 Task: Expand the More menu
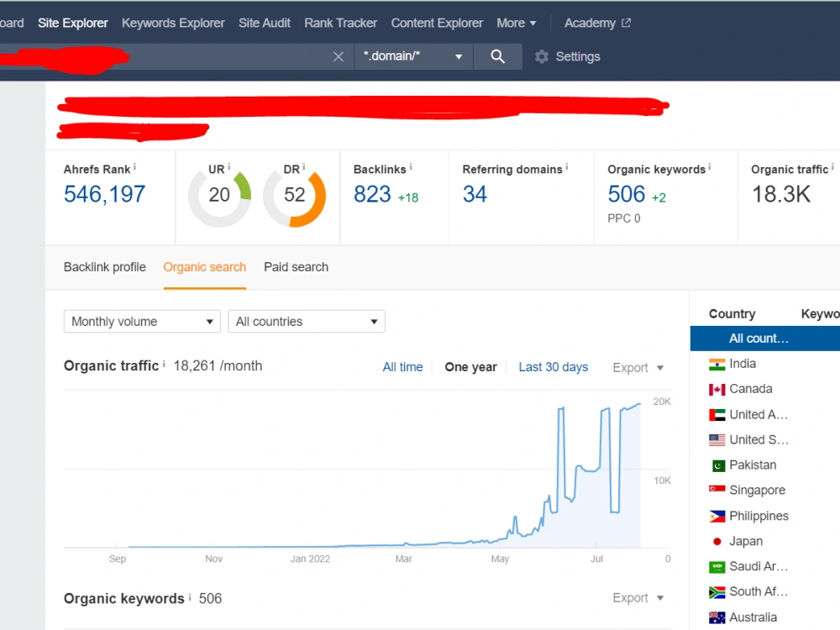coord(516,23)
